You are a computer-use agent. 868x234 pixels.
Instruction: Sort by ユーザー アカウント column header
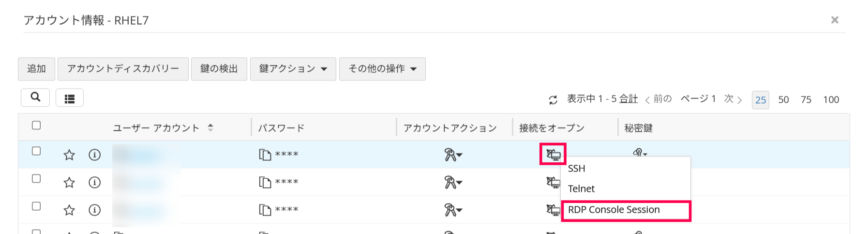pos(156,128)
